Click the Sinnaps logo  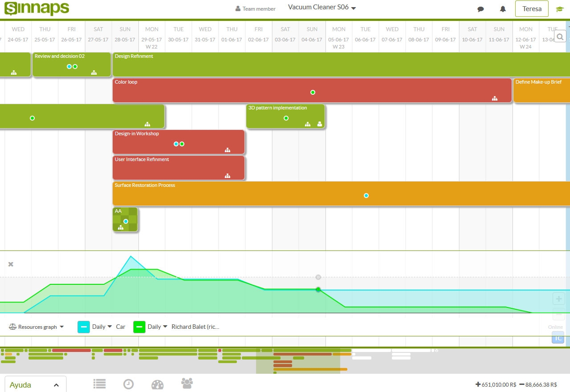click(37, 9)
